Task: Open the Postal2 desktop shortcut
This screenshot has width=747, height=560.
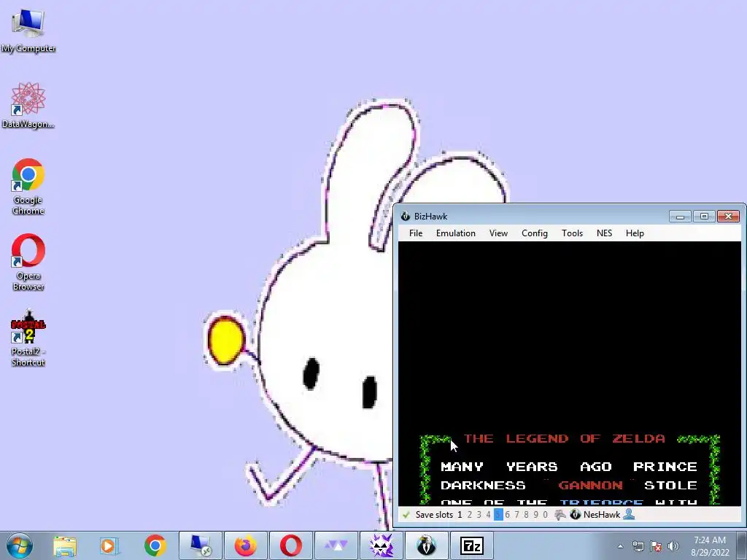Action: (28, 338)
